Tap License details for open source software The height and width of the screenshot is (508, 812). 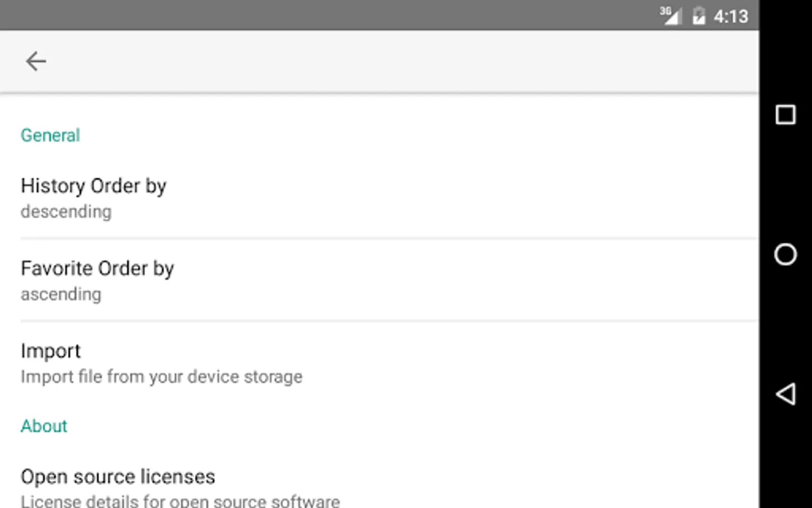tap(180, 501)
